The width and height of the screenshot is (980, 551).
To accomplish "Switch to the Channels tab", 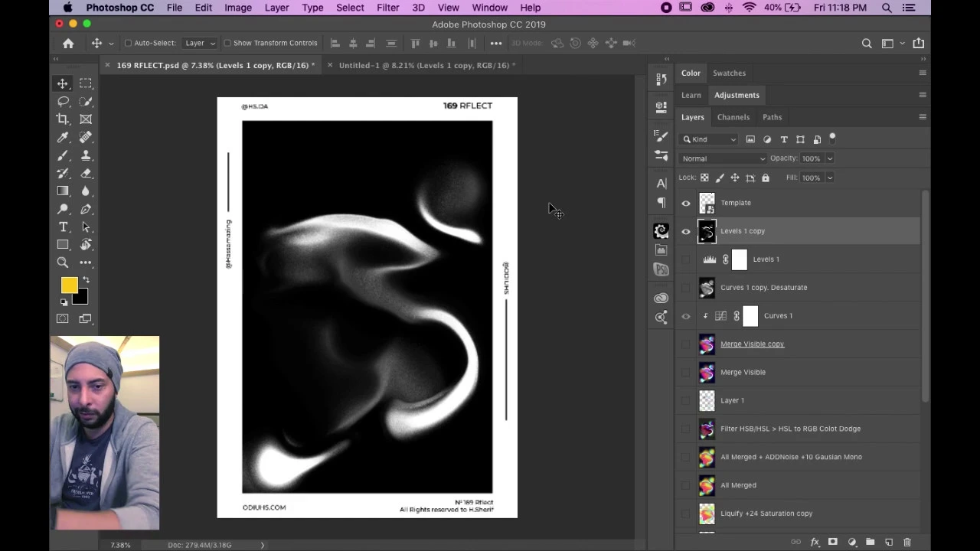I will (x=733, y=117).
